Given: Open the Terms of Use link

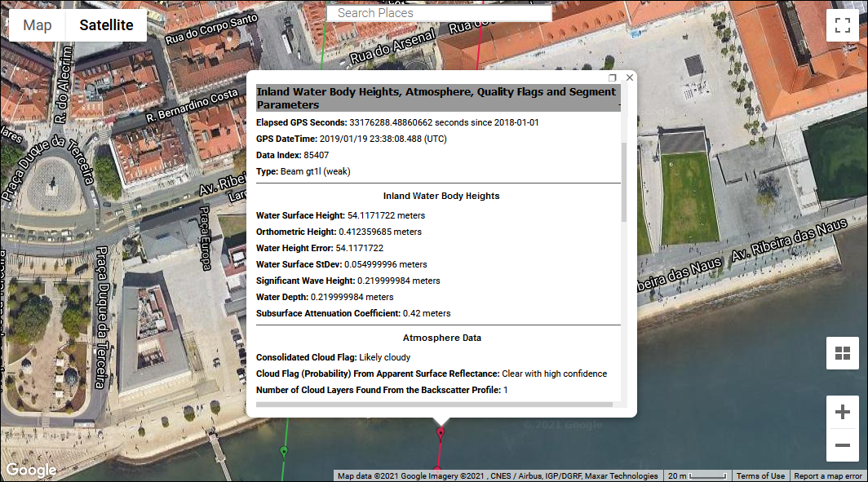Looking at the screenshot, I should pyautogui.click(x=760, y=476).
